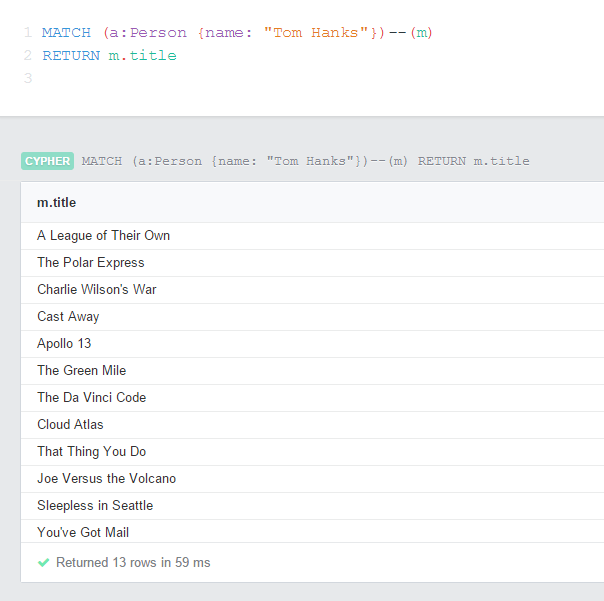Click the "Returned 13 rows" status message
This screenshot has height=601, width=604.
133,563
